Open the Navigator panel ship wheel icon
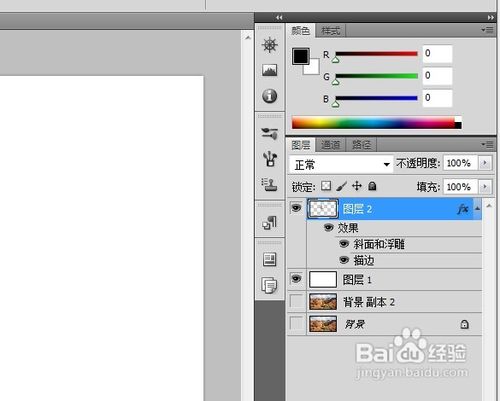Viewport: 500px width, 401px height. pos(270,45)
